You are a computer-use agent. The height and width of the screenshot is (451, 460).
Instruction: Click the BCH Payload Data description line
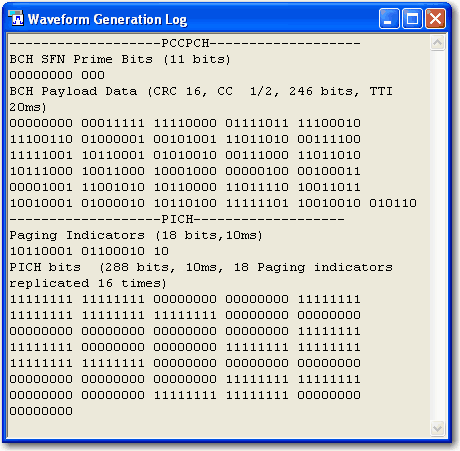(201, 91)
